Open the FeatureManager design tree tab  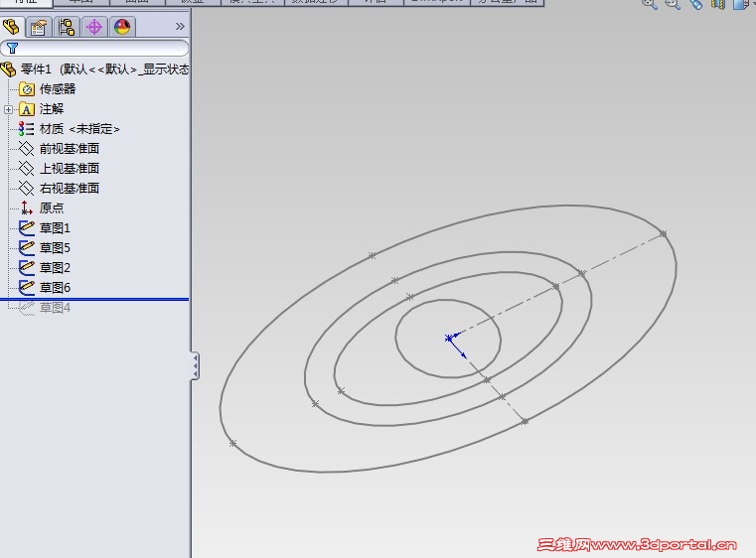(12, 27)
